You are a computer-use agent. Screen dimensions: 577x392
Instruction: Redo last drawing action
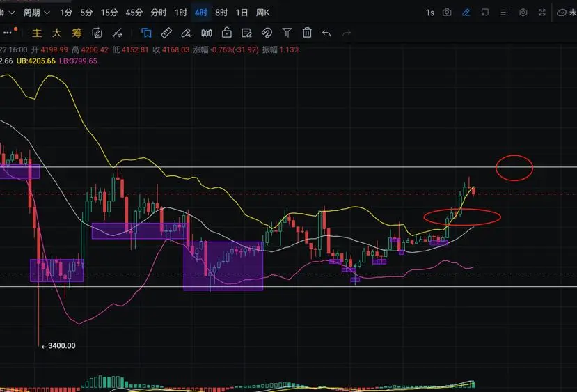tap(347, 33)
